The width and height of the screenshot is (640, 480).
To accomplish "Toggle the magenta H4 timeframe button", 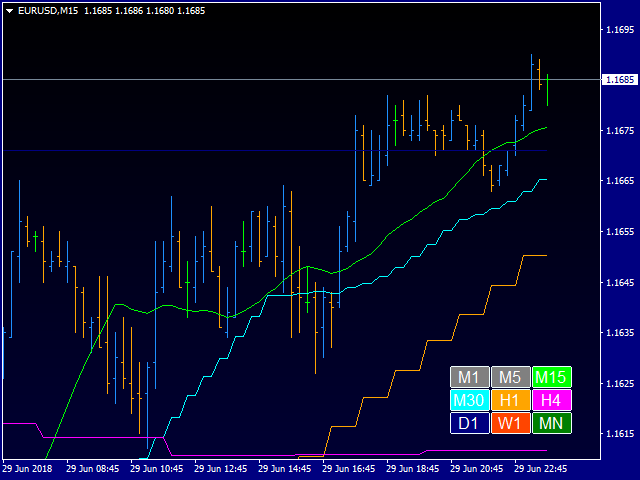I will click(552, 400).
